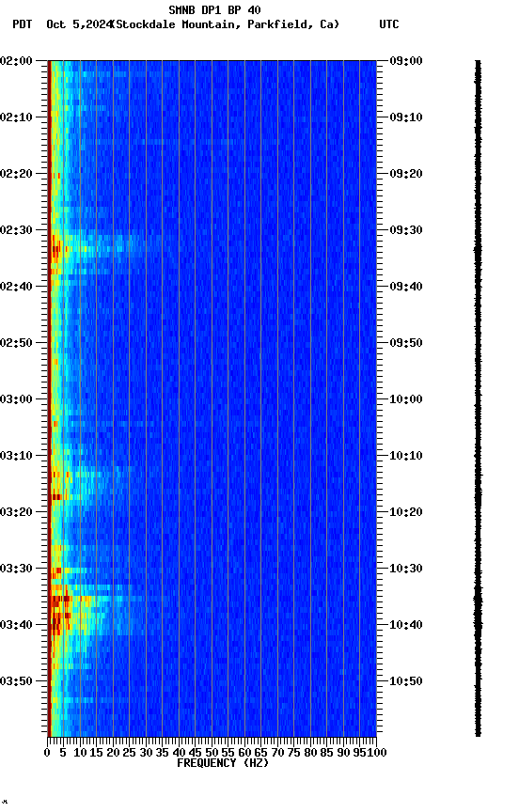This screenshot has height=812, width=519.
Task: Click the 45 Hz axis label
Action: (196, 753)
